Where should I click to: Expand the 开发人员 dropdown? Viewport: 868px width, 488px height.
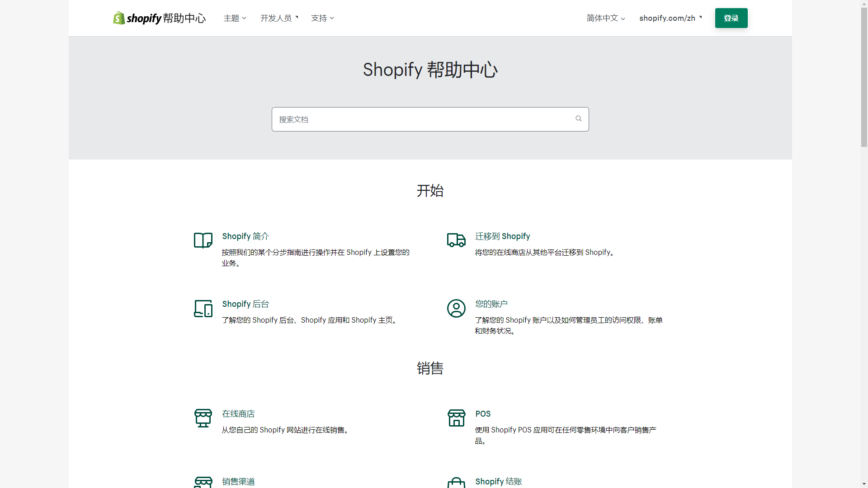tap(279, 18)
